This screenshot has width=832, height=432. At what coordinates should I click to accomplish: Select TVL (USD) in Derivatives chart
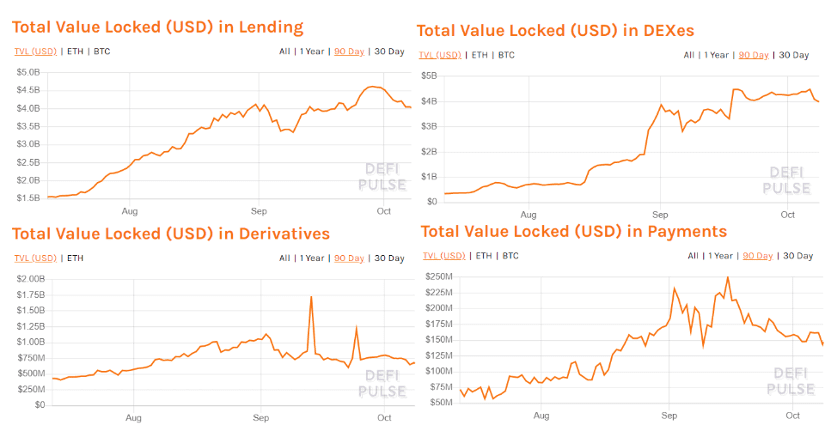point(36,258)
